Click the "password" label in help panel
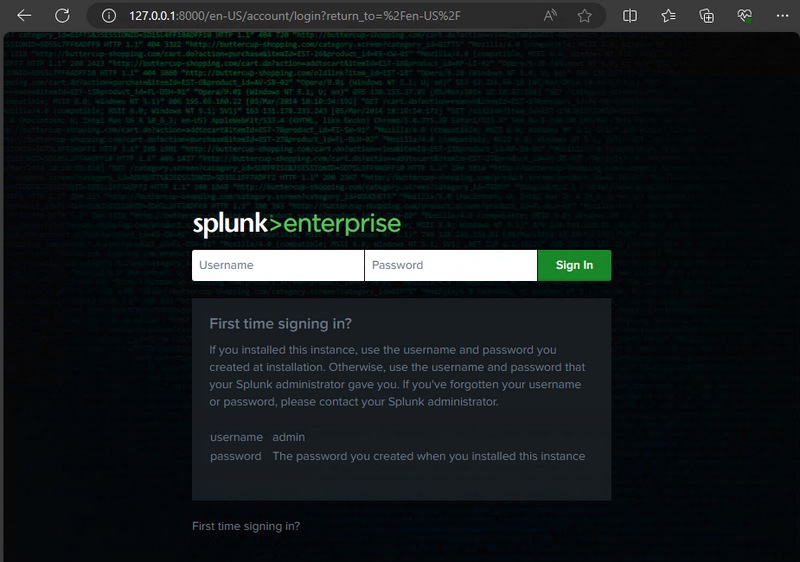800x562 pixels. point(236,456)
